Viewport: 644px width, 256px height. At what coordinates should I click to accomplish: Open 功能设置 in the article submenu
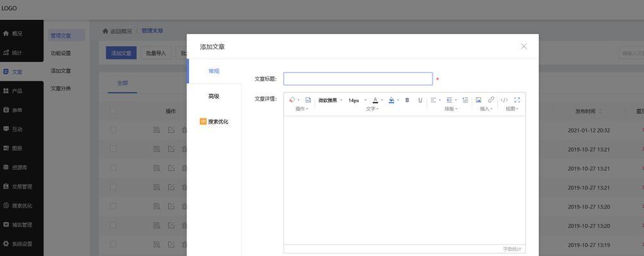tap(61, 53)
